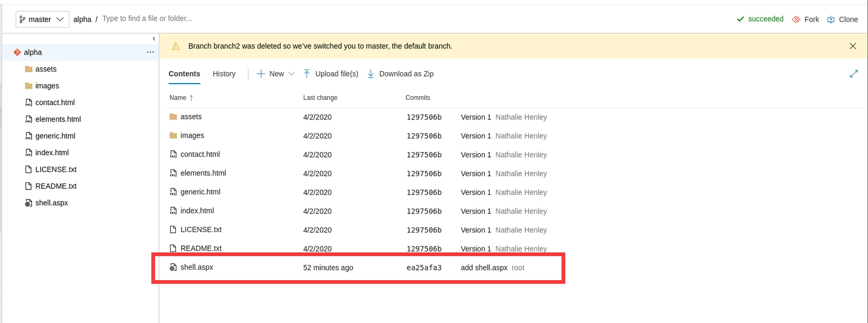Click the succeeded build status
This screenshot has width=868, height=323.
click(759, 19)
